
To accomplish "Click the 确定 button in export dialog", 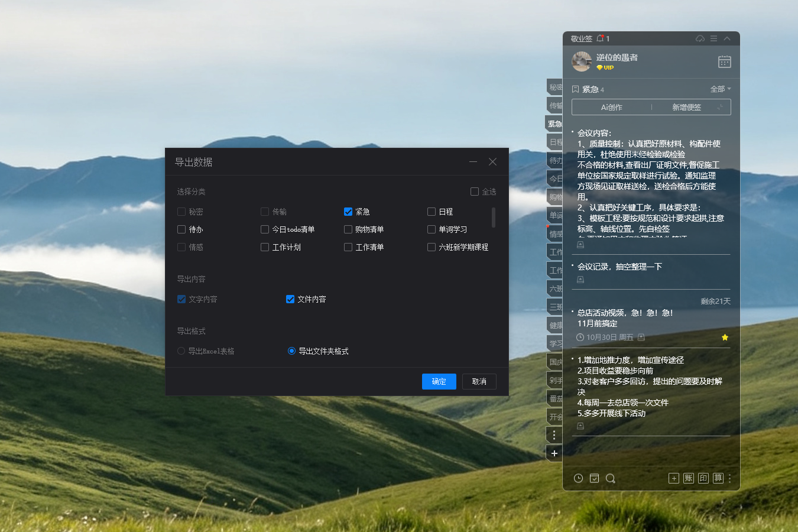I will (439, 381).
